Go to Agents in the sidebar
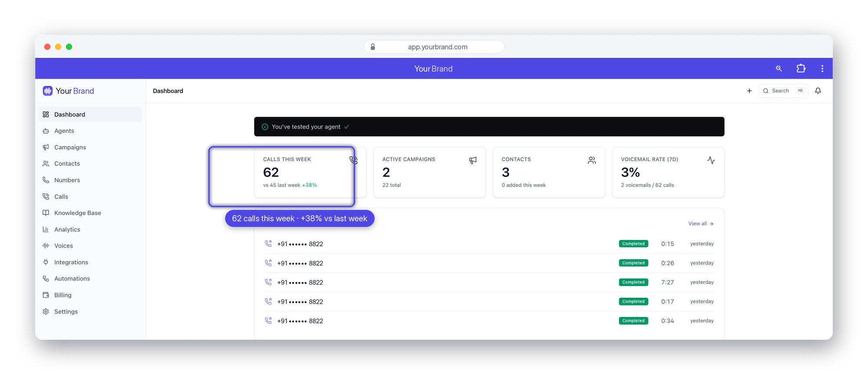Image resolution: width=868 pixels, height=375 pixels. pyautogui.click(x=90, y=131)
